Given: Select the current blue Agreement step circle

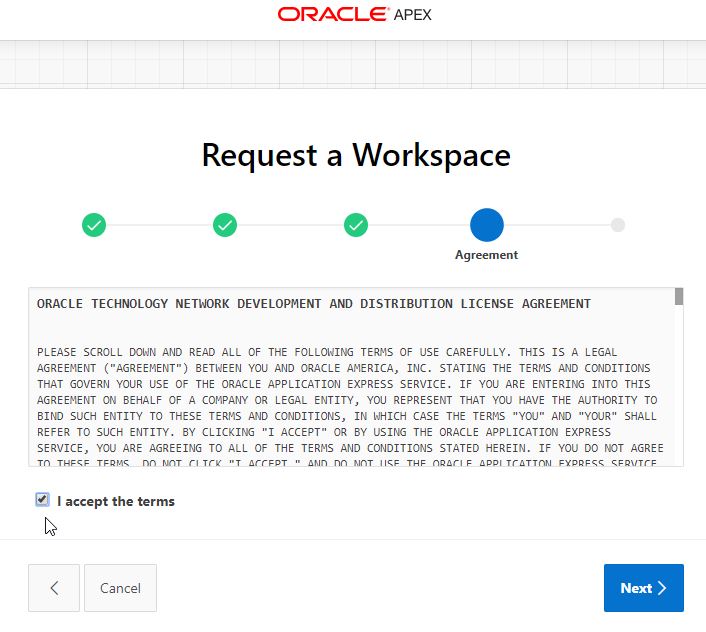Looking at the screenshot, I should click(487, 225).
